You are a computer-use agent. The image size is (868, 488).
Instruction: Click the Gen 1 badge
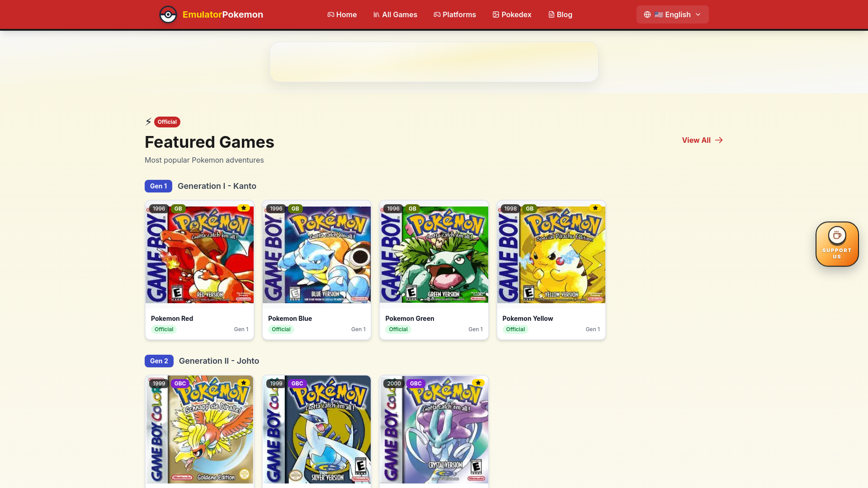(x=158, y=186)
